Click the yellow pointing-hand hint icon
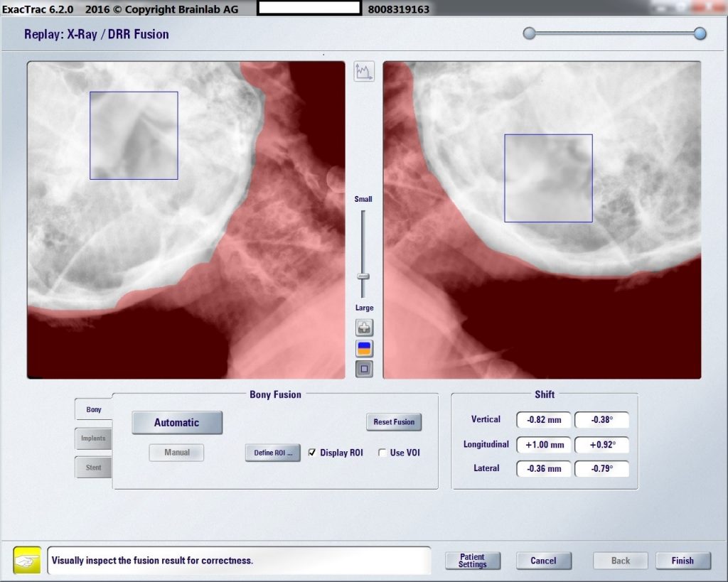 (27, 560)
